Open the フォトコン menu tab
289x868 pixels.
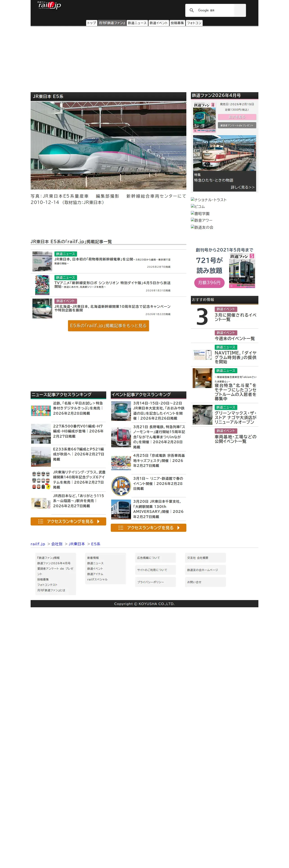click(194, 23)
